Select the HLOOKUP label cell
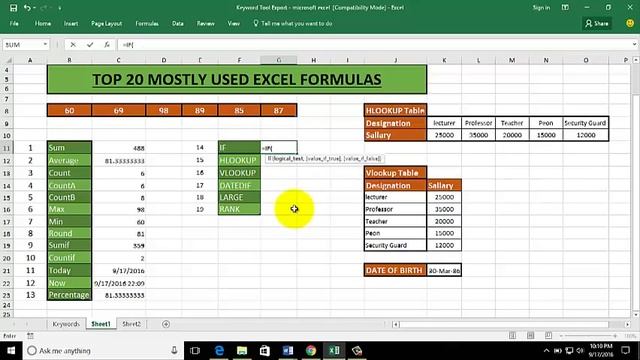 [x=239, y=160]
